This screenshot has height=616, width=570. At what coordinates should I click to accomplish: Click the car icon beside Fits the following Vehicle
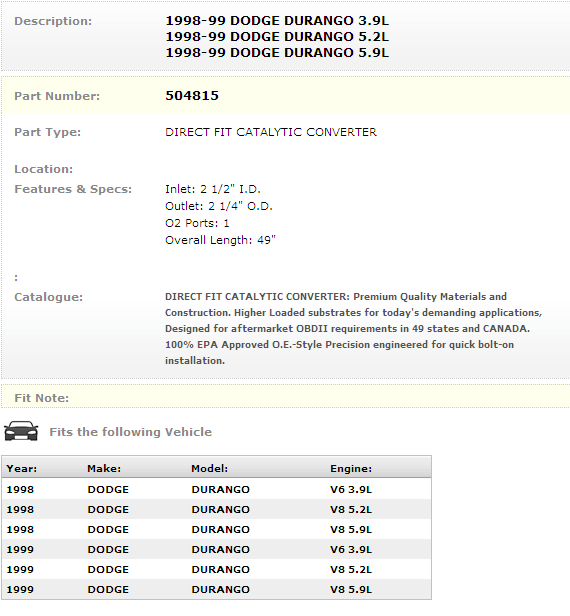coord(21,431)
